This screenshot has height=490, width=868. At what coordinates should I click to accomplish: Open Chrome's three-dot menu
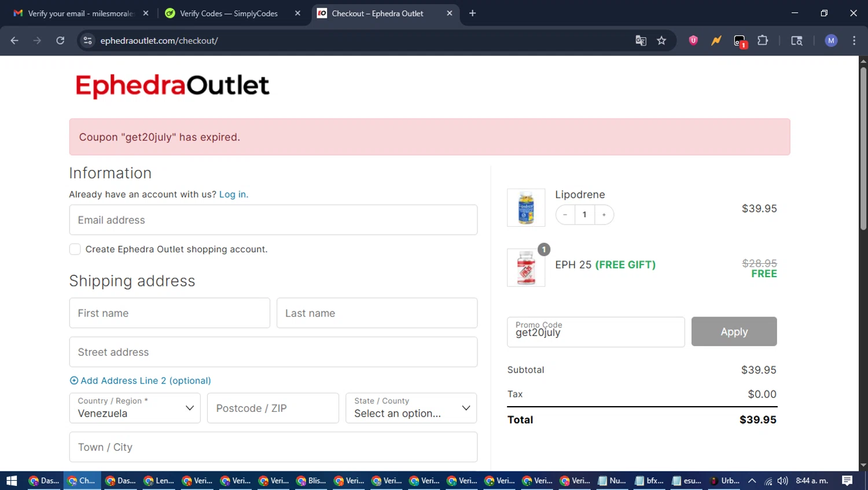[854, 40]
